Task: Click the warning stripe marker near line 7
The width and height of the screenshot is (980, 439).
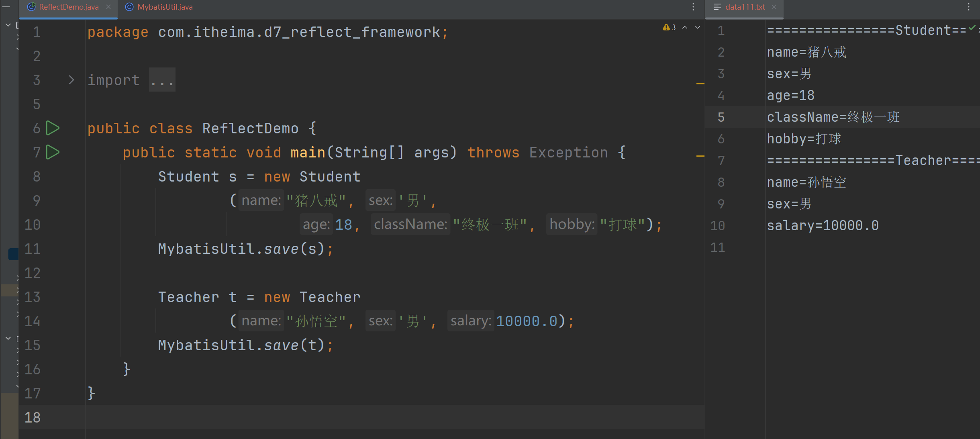Action: (700, 156)
